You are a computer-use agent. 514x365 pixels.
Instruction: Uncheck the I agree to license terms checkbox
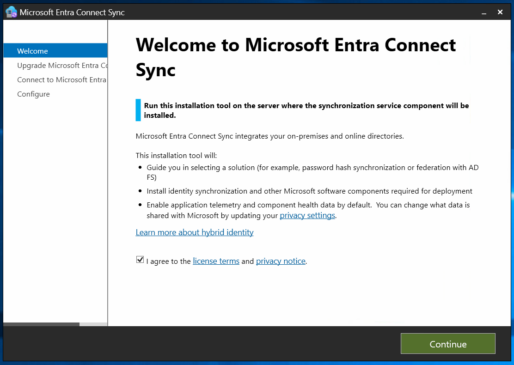click(140, 260)
